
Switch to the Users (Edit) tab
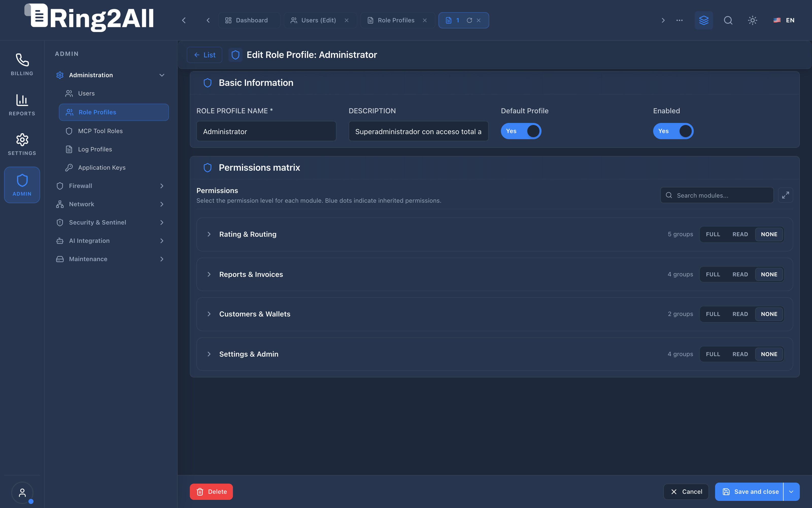coord(318,20)
